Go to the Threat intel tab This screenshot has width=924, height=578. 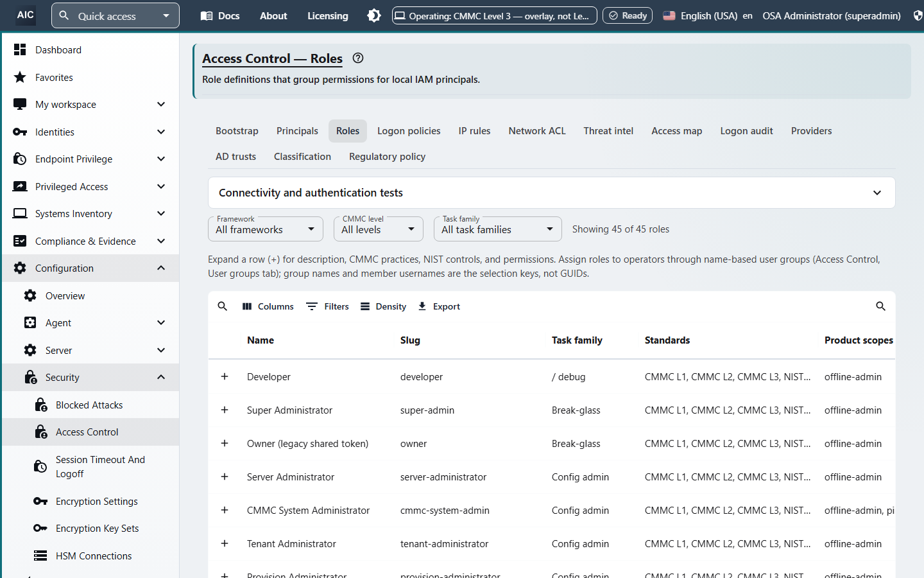click(608, 131)
